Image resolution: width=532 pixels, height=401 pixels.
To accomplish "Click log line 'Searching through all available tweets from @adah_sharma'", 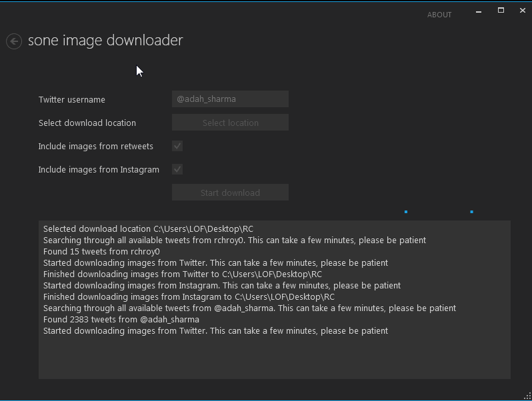I will click(250, 308).
